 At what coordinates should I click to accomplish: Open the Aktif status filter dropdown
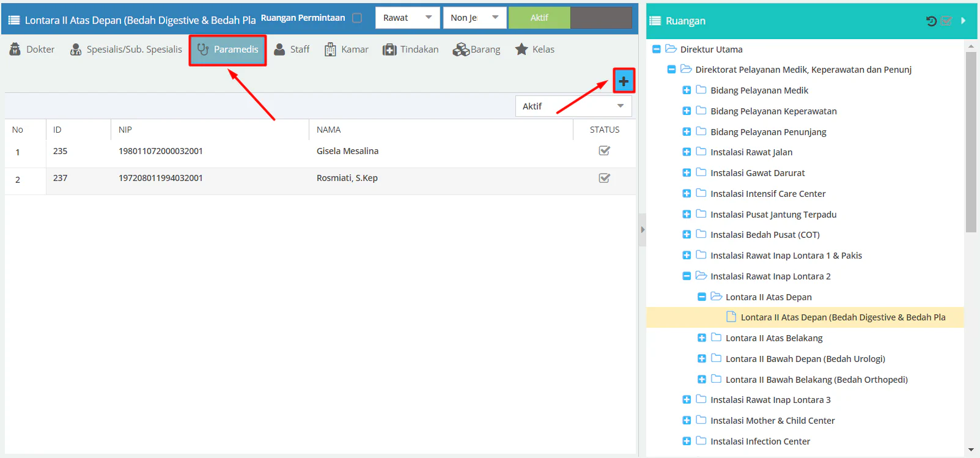573,106
